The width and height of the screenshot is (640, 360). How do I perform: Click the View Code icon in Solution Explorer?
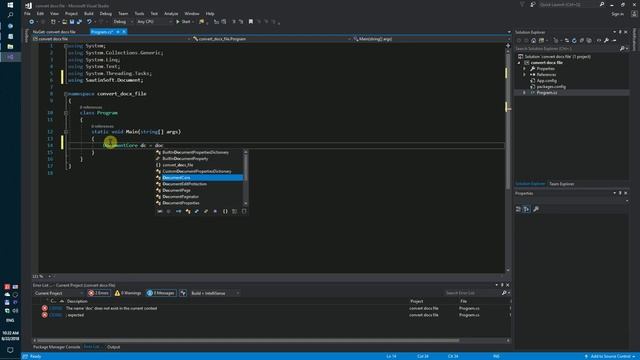tap(599, 40)
